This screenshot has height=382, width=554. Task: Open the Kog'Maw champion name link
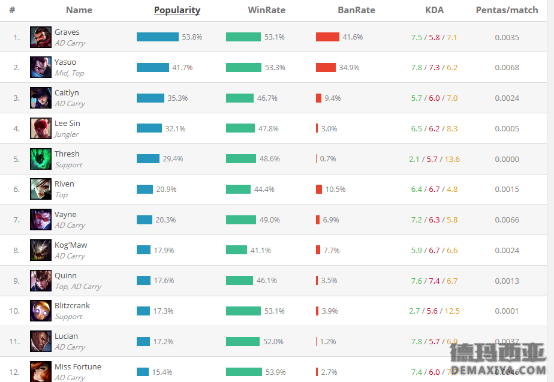[71, 245]
